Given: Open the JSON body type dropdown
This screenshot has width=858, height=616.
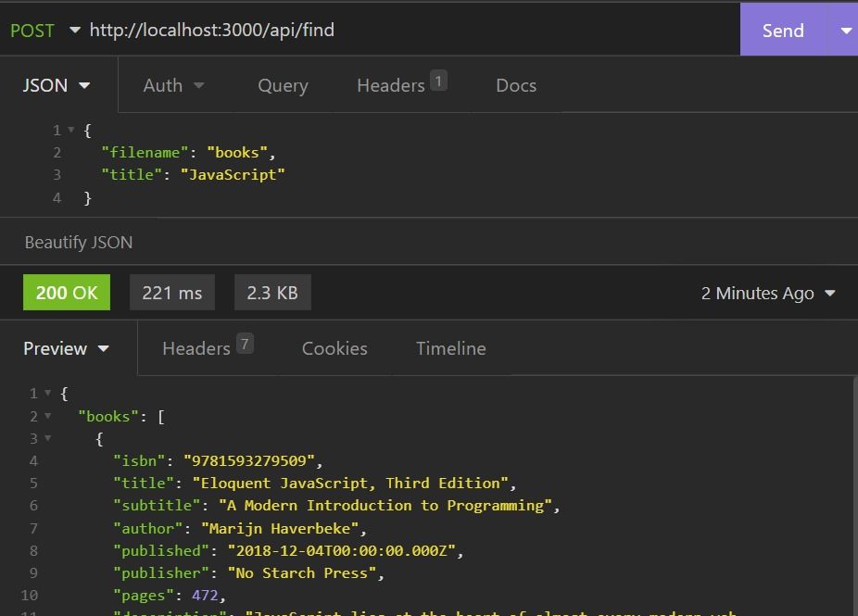Looking at the screenshot, I should pyautogui.click(x=56, y=84).
